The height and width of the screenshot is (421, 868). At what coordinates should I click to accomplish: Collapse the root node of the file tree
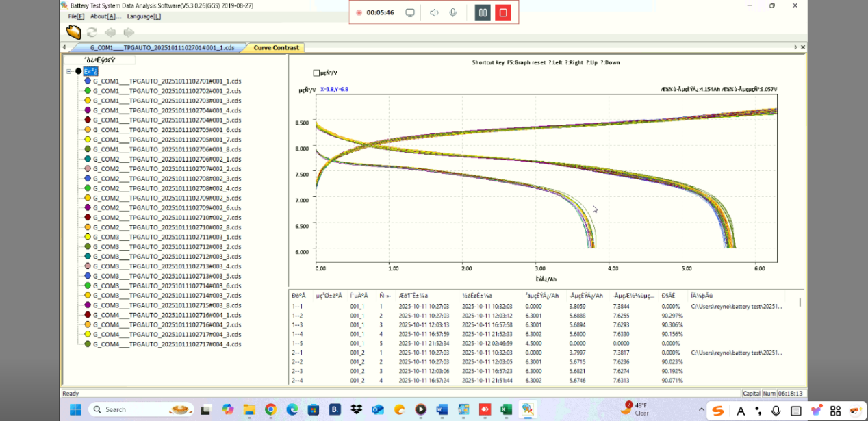click(x=69, y=71)
